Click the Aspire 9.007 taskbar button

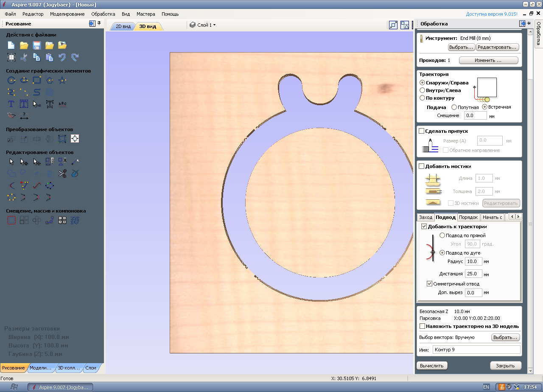pyautogui.click(x=60, y=387)
